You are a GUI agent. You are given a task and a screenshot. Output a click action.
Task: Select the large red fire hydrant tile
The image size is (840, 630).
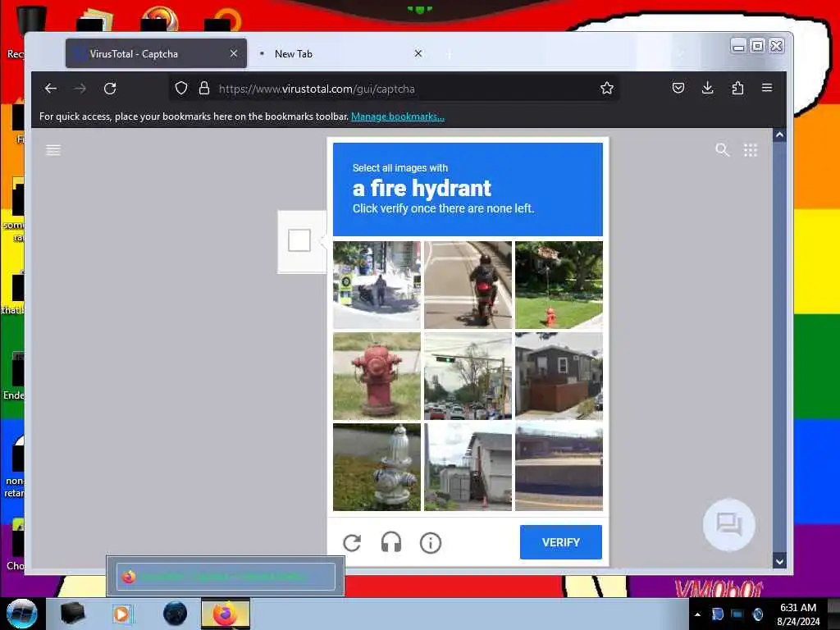click(377, 376)
